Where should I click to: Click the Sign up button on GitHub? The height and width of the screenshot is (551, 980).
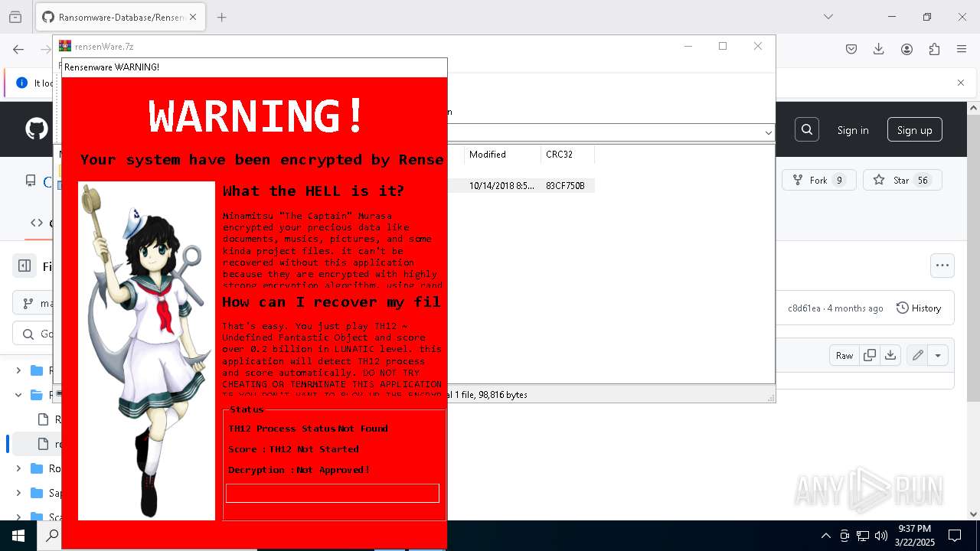pyautogui.click(x=914, y=130)
